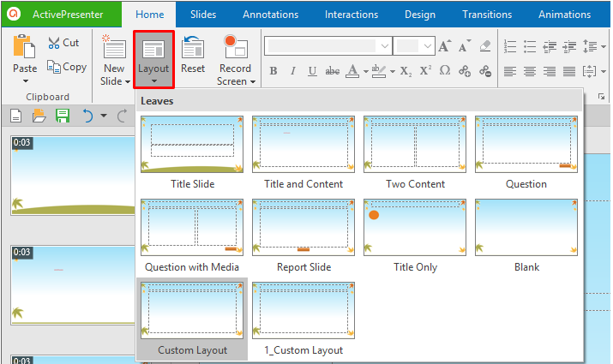Click the Paste icon
The width and height of the screenshot is (613, 364).
pos(24,47)
